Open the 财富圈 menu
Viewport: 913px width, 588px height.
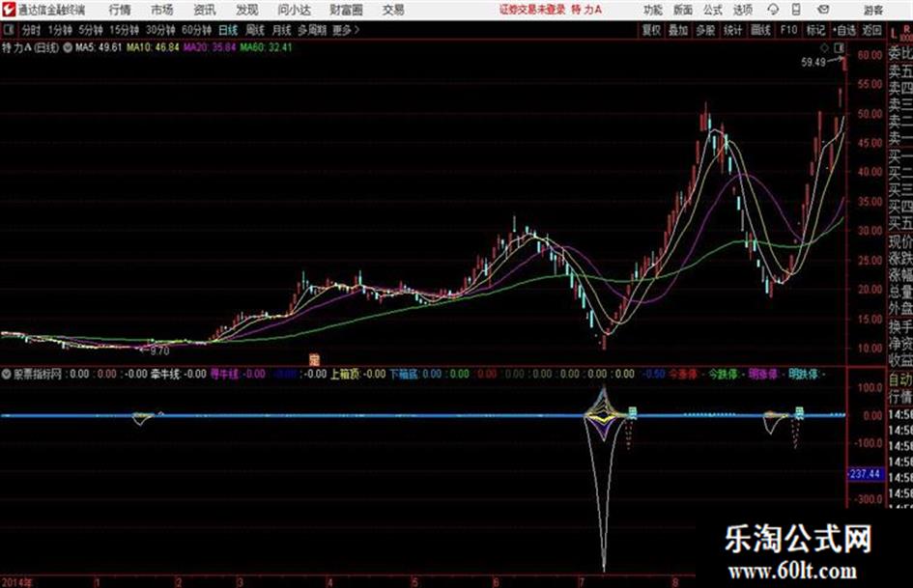coord(346,10)
